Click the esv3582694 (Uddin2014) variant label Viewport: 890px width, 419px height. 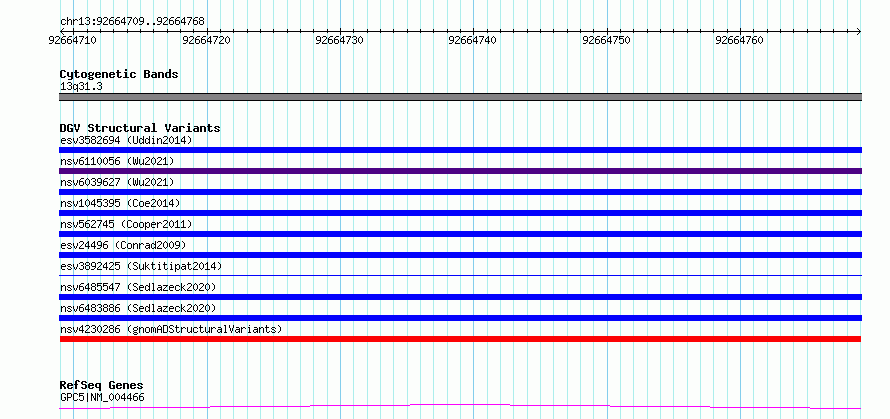point(126,140)
